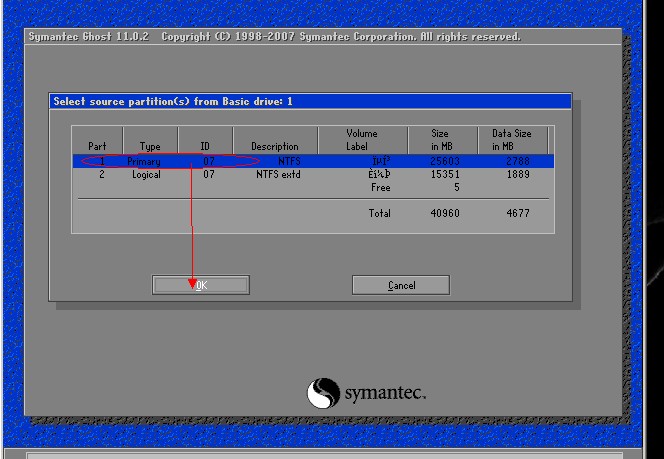Click the free size value 5
The width and height of the screenshot is (664, 459).
tap(456, 188)
